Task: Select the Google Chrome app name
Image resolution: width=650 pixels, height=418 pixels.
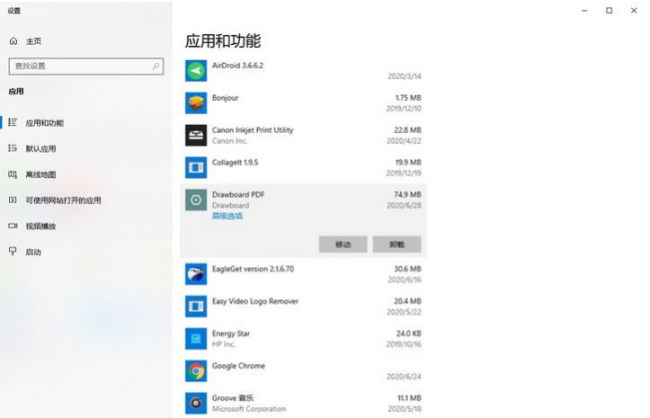Action: pos(238,366)
